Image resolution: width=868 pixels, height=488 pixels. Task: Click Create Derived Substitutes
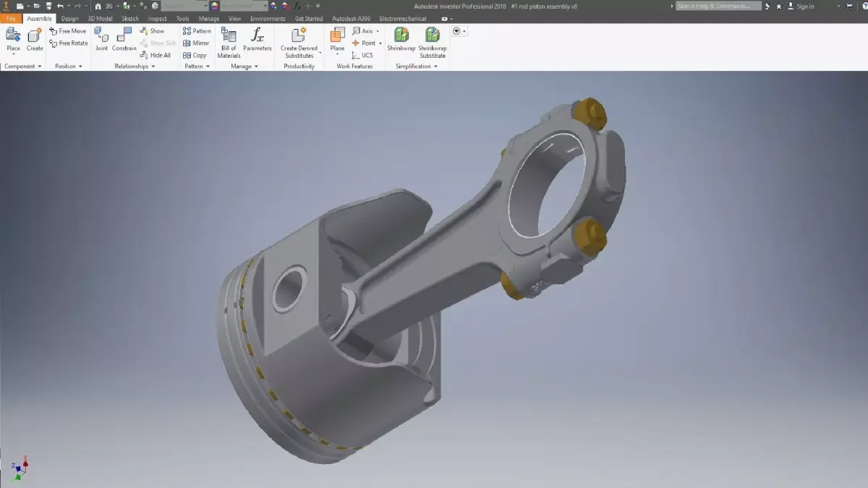(299, 43)
